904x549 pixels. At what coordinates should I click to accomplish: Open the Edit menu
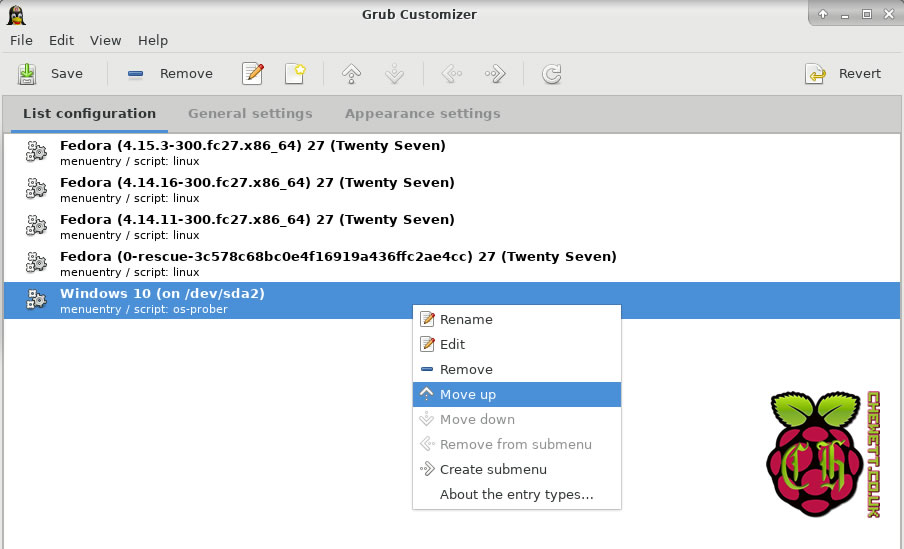[62, 40]
